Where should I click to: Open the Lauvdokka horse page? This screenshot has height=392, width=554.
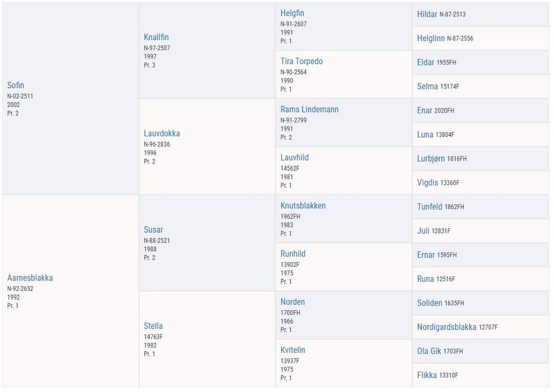(x=162, y=133)
